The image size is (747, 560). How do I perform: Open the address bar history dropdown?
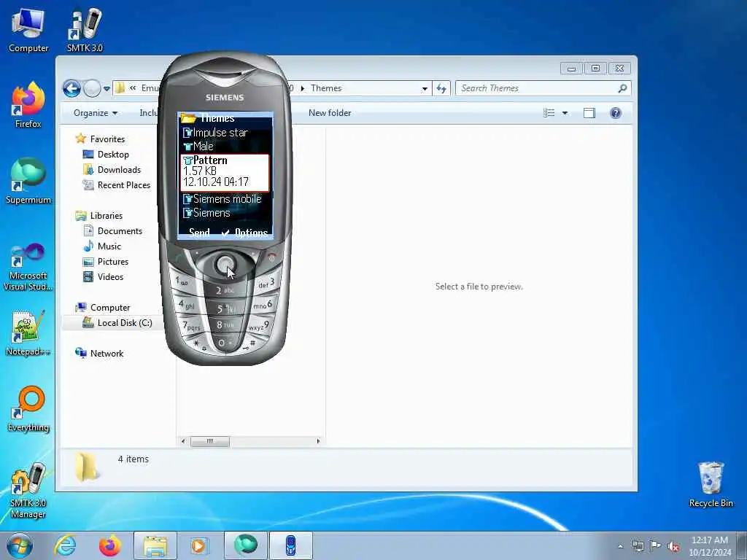[x=425, y=88]
